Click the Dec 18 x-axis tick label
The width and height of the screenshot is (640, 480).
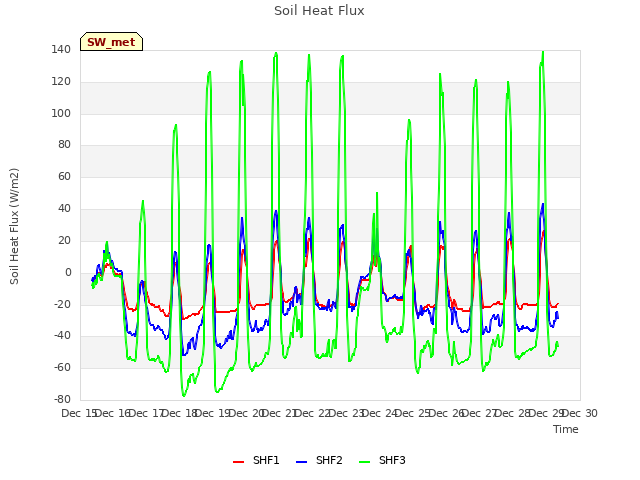[x=179, y=413]
